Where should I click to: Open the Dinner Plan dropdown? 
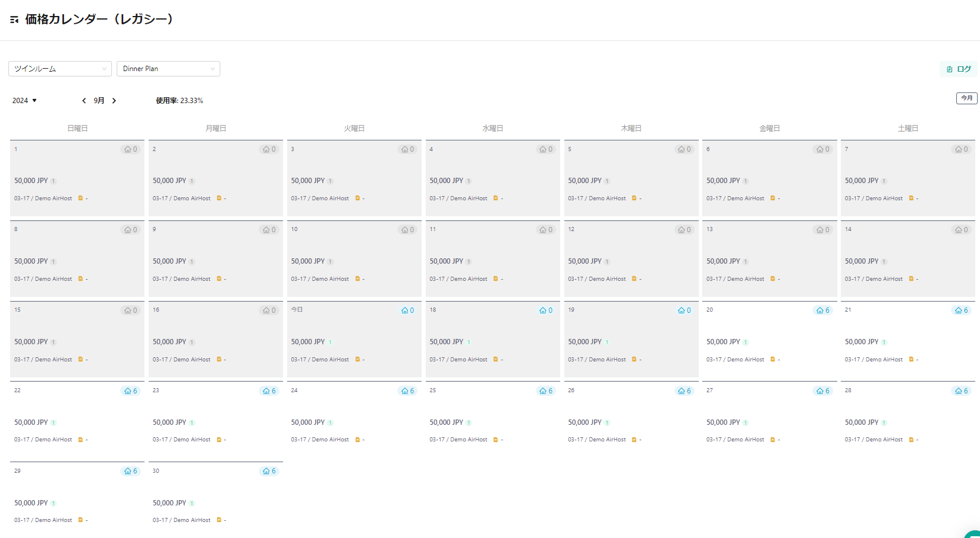168,69
